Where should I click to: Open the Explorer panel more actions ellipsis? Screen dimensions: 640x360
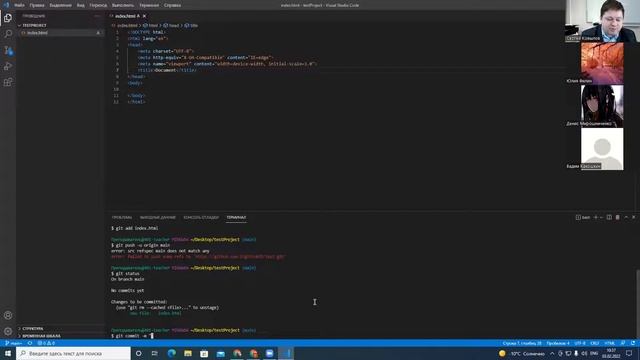click(97, 16)
